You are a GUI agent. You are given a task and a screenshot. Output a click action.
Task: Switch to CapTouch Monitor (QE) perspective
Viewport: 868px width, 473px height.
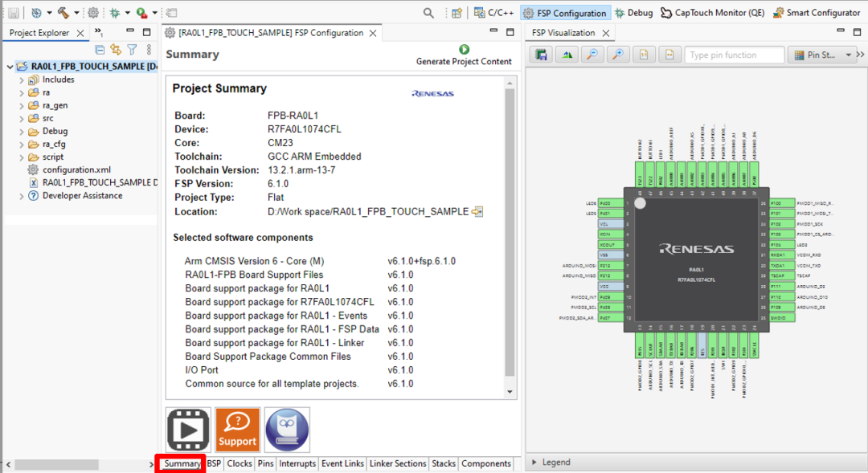[x=713, y=13]
